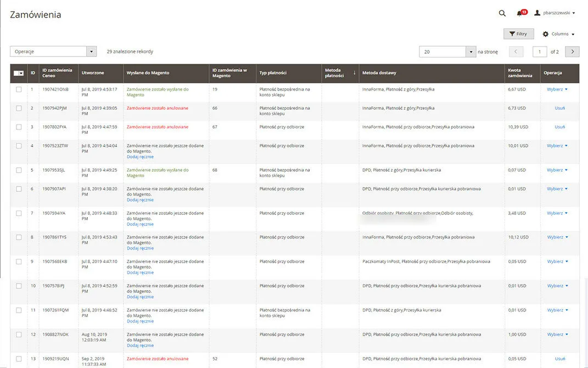Open notifications bell with 13 badge
The height and width of the screenshot is (368, 588).
pos(522,13)
